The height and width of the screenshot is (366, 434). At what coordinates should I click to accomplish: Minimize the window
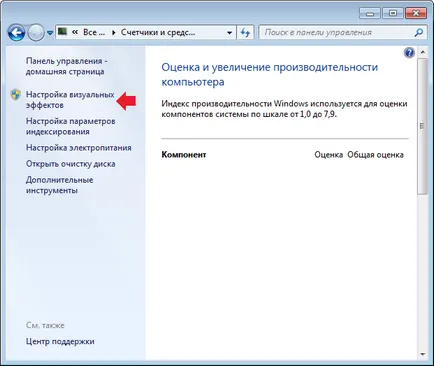click(369, 13)
